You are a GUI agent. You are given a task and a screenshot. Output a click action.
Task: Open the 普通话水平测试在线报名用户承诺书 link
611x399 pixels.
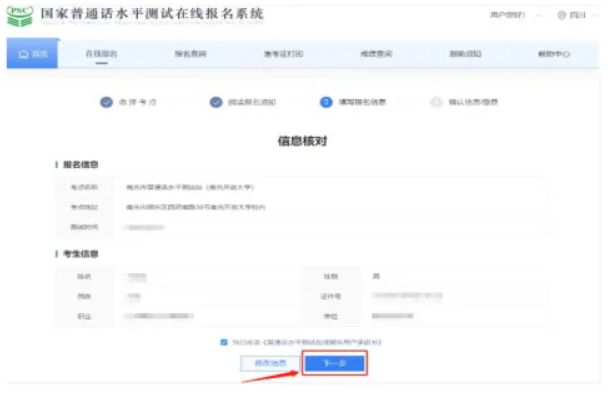click(x=322, y=342)
